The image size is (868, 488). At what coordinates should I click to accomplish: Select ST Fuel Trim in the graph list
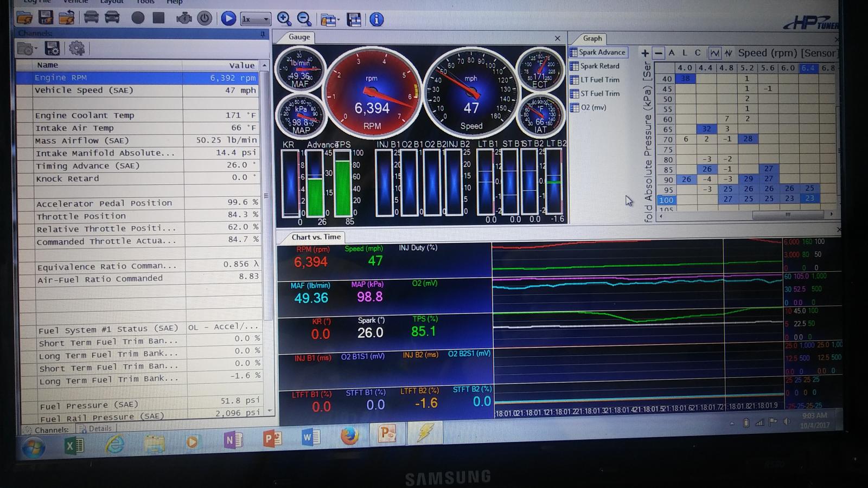pyautogui.click(x=595, y=93)
